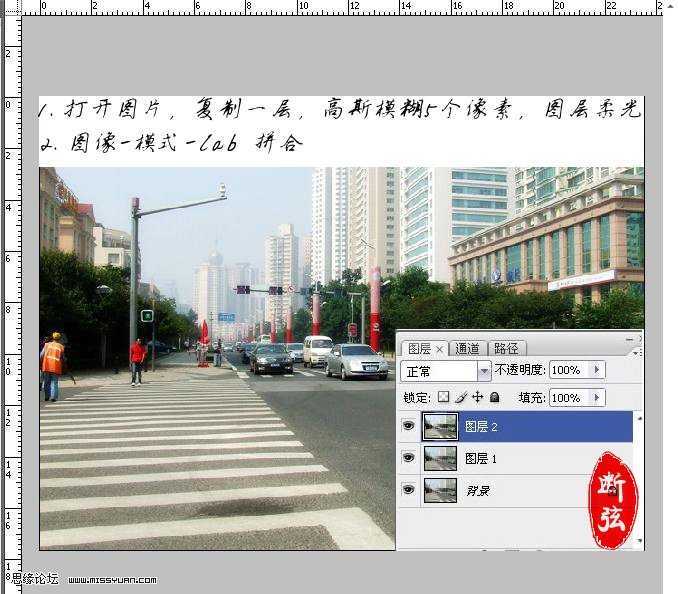678x594 pixels.
Task: Click the 不透明度 label
Action: pyautogui.click(x=520, y=370)
